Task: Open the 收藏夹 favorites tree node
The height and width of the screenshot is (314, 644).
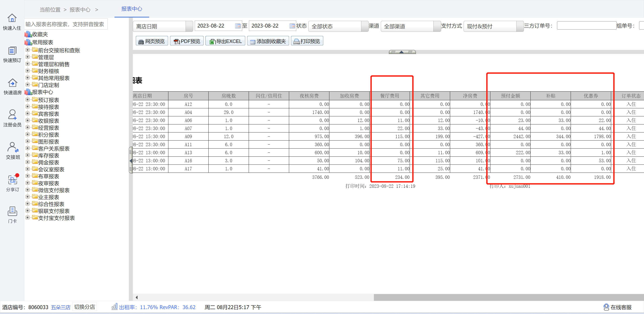Action: point(40,34)
